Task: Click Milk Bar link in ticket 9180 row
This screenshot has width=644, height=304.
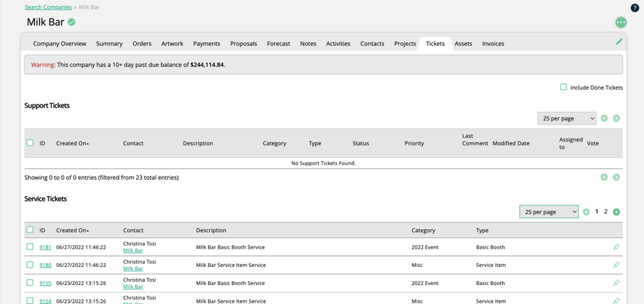Action: [x=133, y=269]
